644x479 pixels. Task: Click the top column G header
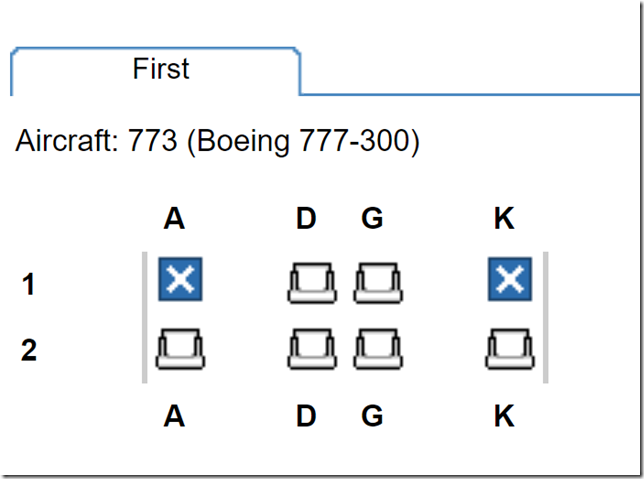point(372,219)
